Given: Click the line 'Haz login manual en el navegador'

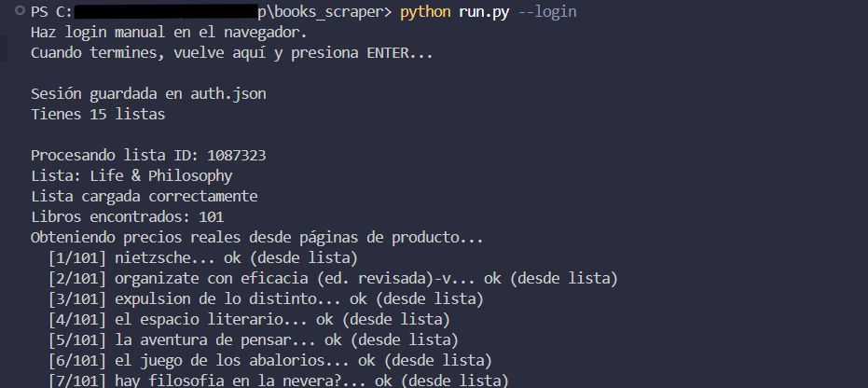Looking at the screenshot, I should point(169,33).
